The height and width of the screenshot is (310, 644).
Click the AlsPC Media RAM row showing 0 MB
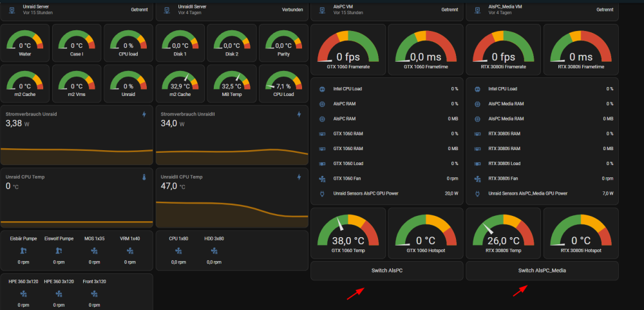pos(542,119)
